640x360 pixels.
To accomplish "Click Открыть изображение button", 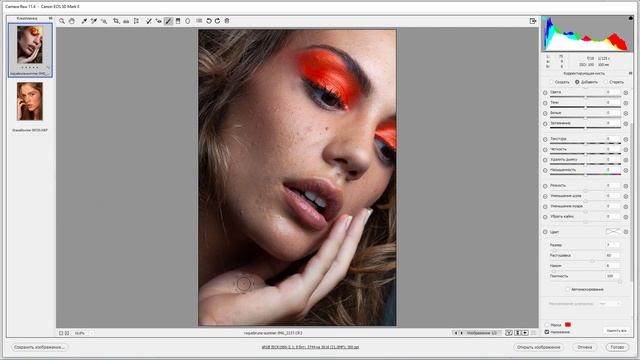I will click(538, 347).
